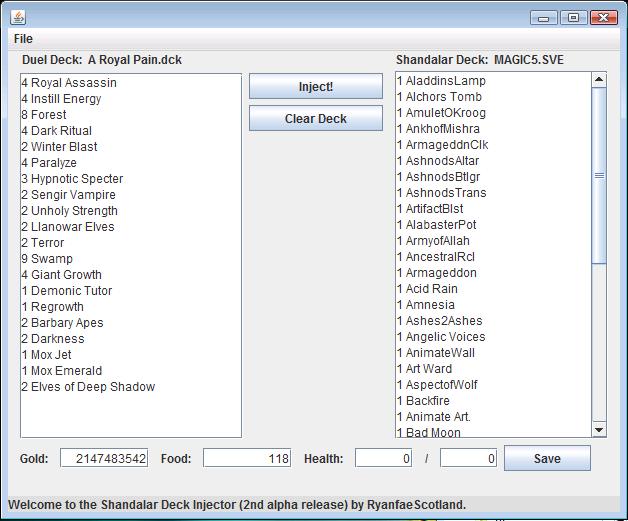
Task: Select '1 Alchors Tomb' row
Action: click(x=493, y=97)
